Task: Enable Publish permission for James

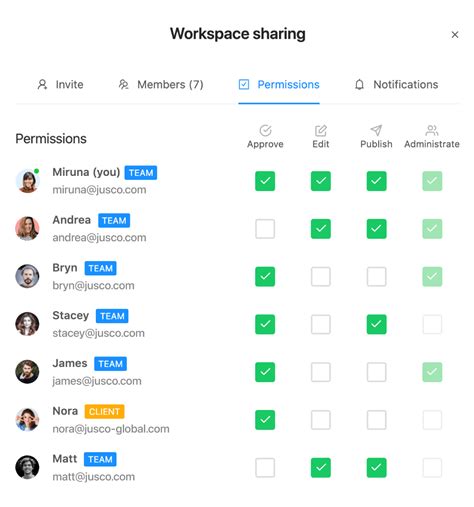Action: (x=376, y=372)
